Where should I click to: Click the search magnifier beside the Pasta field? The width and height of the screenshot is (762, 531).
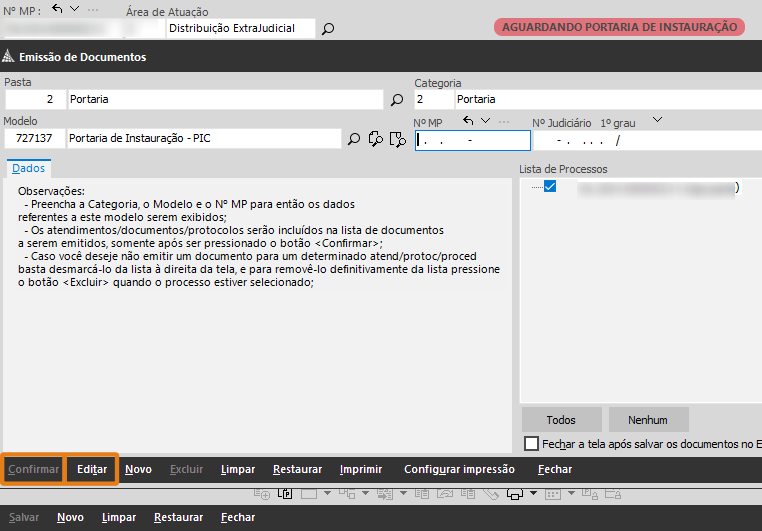397,100
